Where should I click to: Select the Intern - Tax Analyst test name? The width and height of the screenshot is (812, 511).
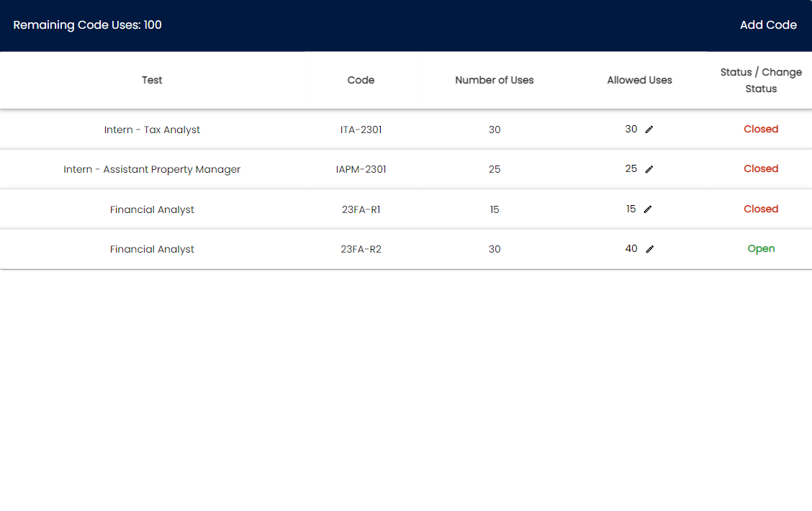click(152, 130)
